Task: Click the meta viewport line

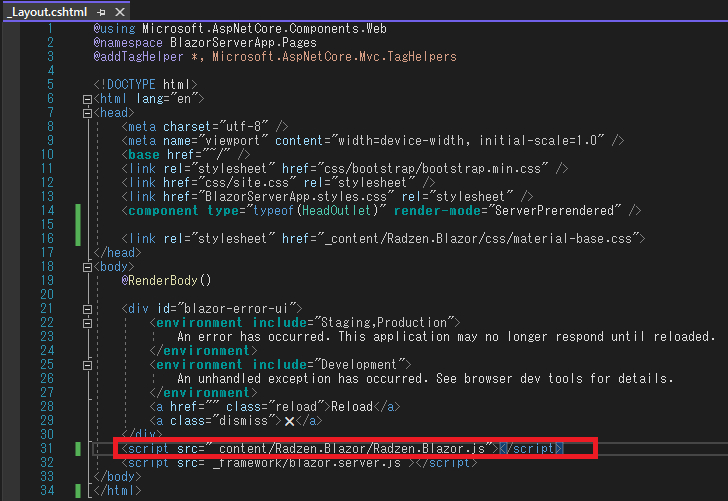Action: (x=373, y=141)
